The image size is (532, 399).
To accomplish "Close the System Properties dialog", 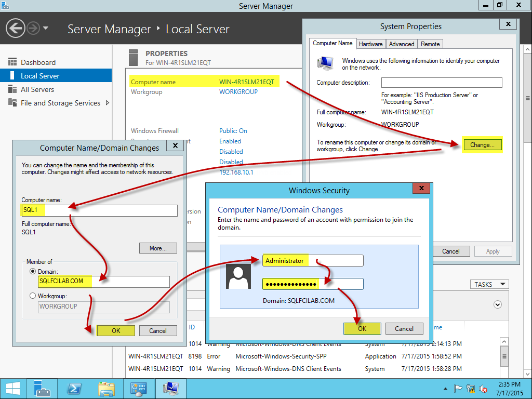I will pyautogui.click(x=508, y=24).
